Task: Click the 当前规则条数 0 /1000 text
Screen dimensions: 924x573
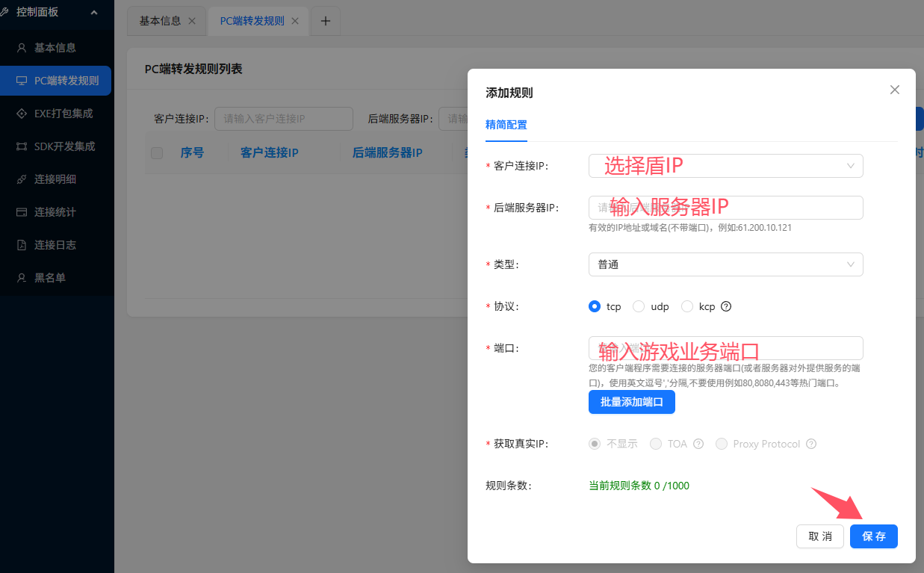Action: [x=639, y=486]
